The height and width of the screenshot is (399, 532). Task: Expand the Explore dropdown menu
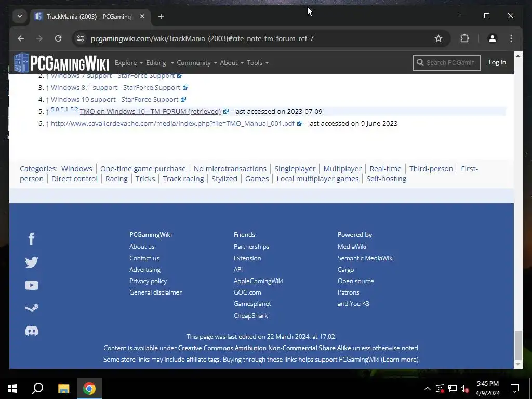point(129,63)
